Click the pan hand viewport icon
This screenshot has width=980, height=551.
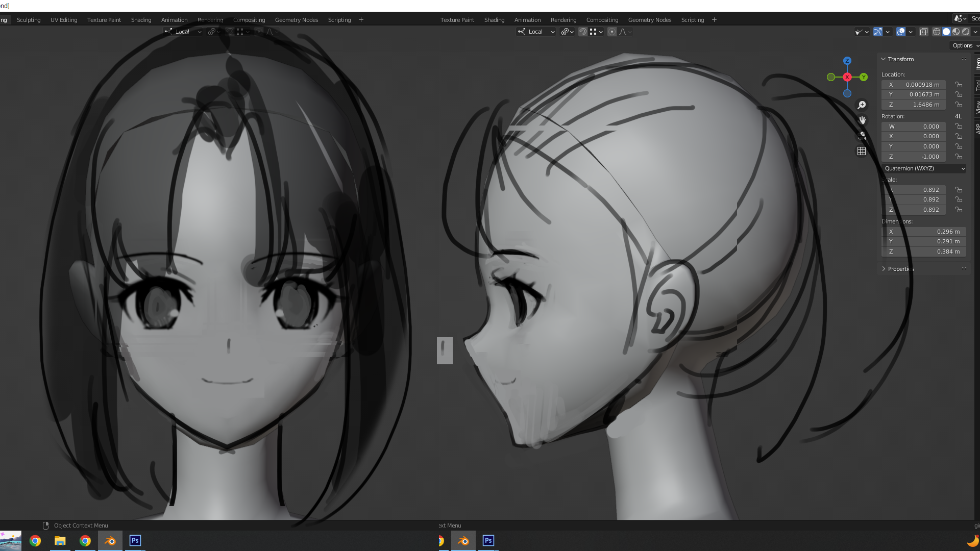pos(862,120)
